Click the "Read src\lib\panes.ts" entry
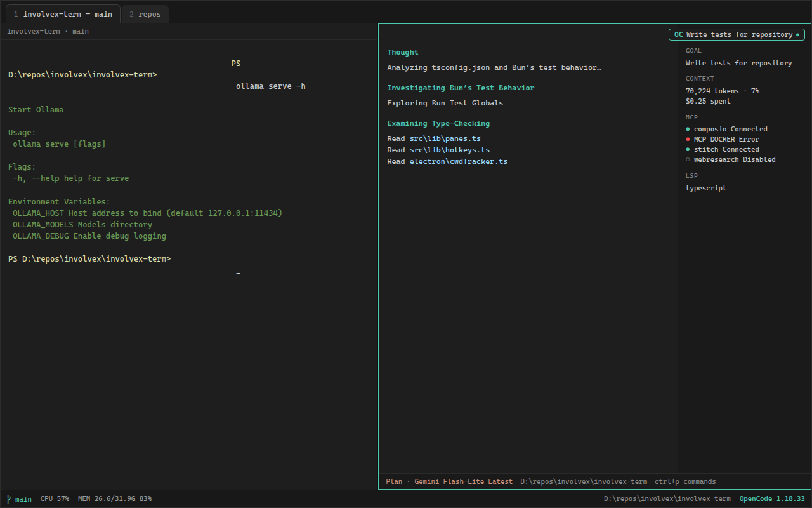 pos(434,138)
